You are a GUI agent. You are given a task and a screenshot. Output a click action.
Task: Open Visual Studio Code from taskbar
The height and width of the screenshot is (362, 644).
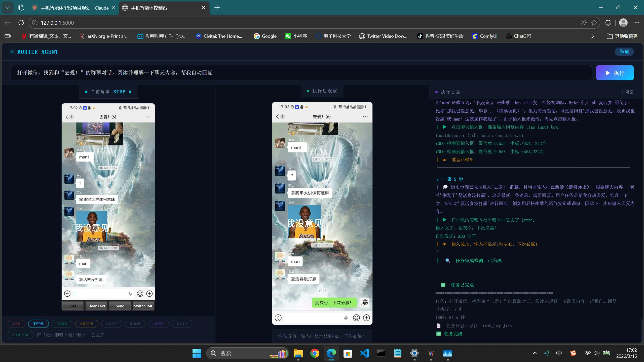(x=364, y=353)
